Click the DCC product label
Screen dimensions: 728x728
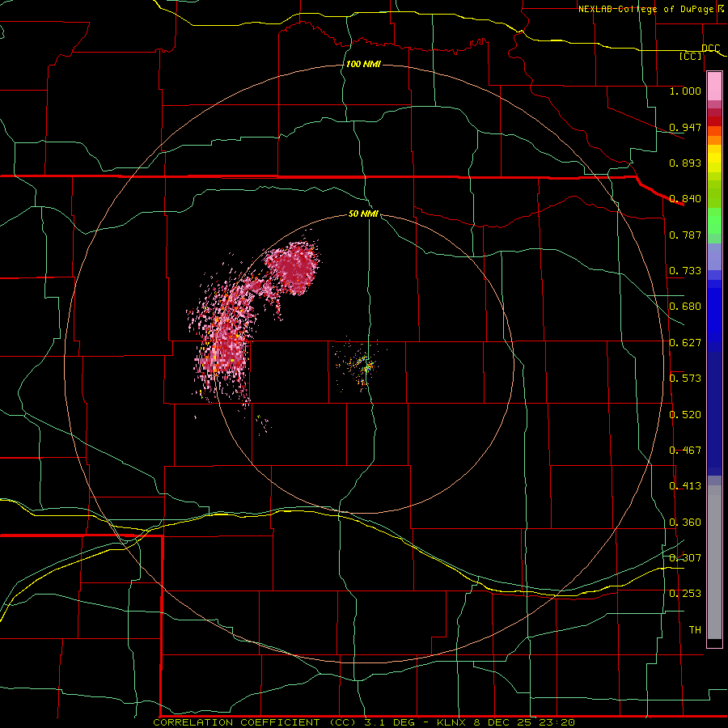[710, 49]
